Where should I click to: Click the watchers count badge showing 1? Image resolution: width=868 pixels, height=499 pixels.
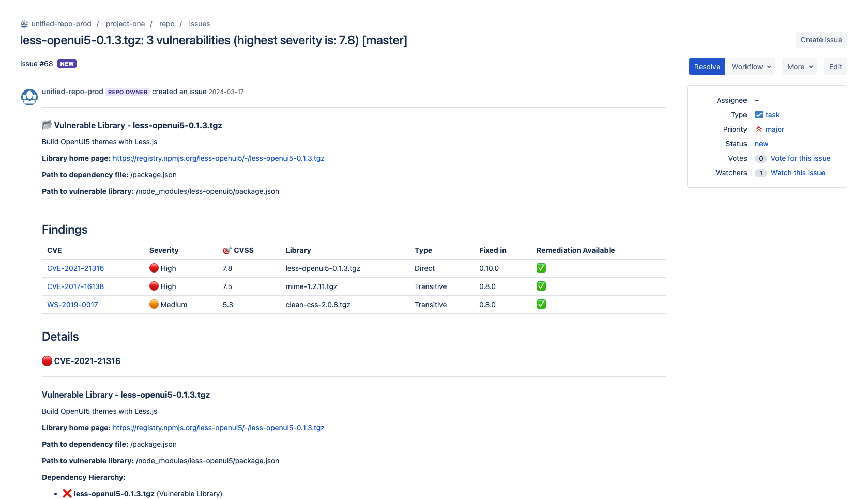tap(761, 173)
